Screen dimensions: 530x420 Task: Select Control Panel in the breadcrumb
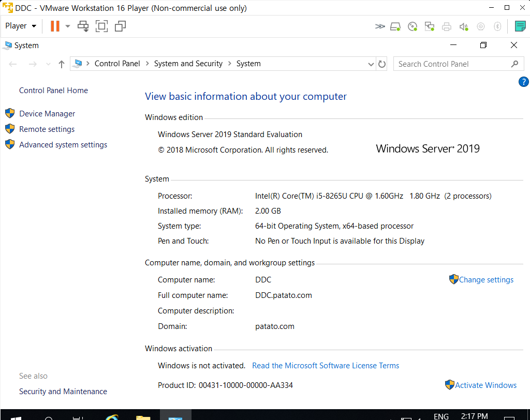pyautogui.click(x=117, y=64)
